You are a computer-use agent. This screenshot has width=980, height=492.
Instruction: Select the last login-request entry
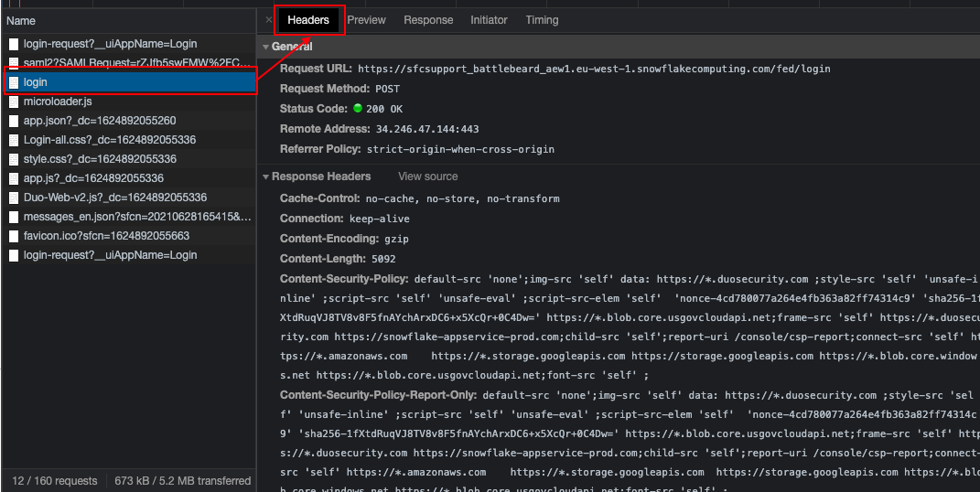pyautogui.click(x=110, y=255)
